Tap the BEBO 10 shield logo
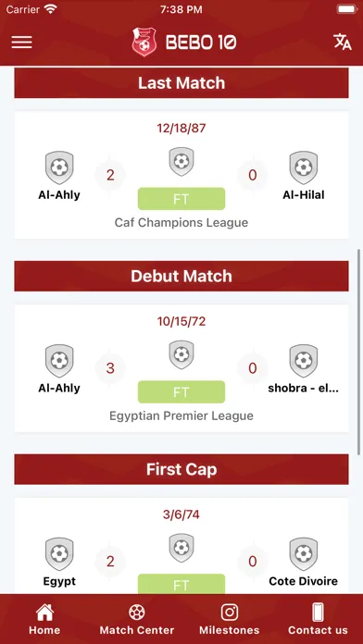This screenshot has height=644, width=363. click(x=144, y=42)
